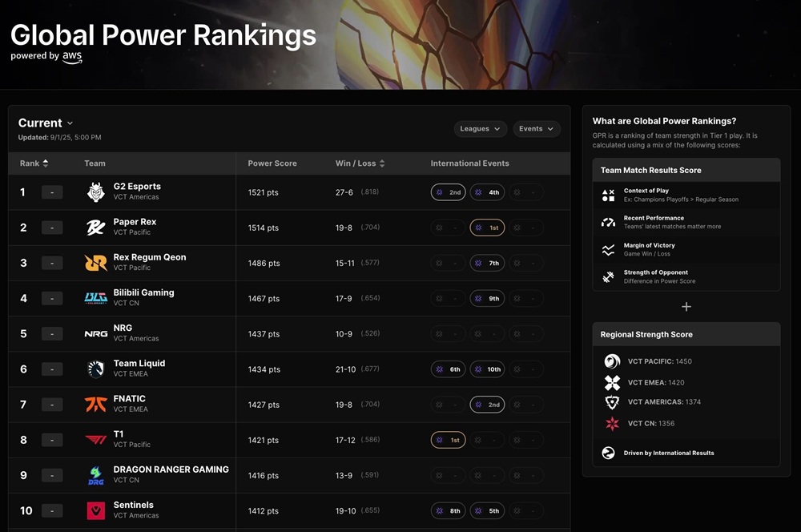Click the G2 Esports team logo
801x532 pixels.
95,191
